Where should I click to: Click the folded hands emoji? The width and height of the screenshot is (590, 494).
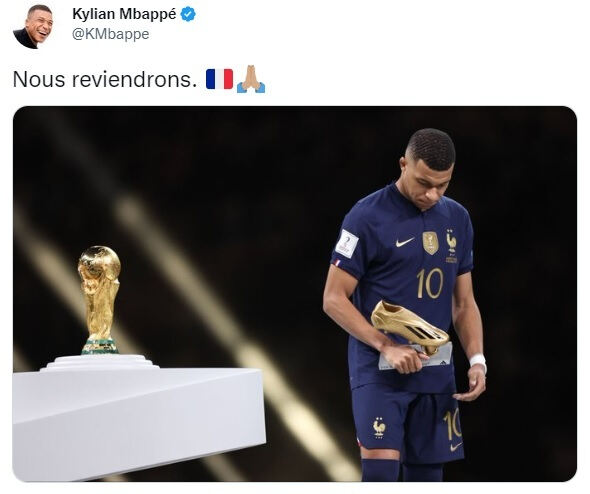[251, 79]
